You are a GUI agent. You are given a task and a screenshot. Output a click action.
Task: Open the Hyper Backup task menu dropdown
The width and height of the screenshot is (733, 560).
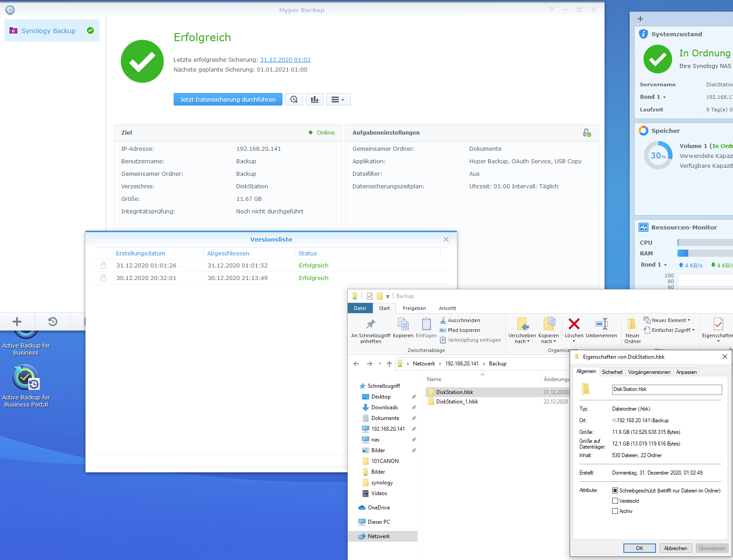pyautogui.click(x=338, y=99)
